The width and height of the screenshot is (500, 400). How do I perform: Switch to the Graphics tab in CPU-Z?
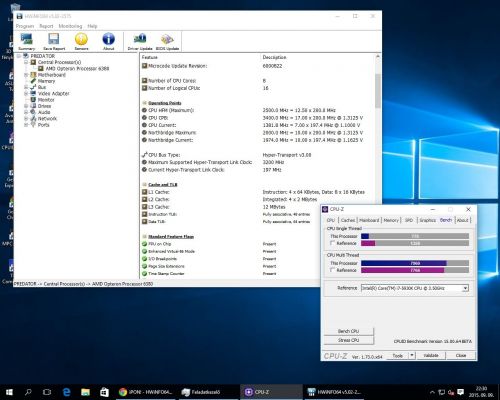[x=427, y=220]
